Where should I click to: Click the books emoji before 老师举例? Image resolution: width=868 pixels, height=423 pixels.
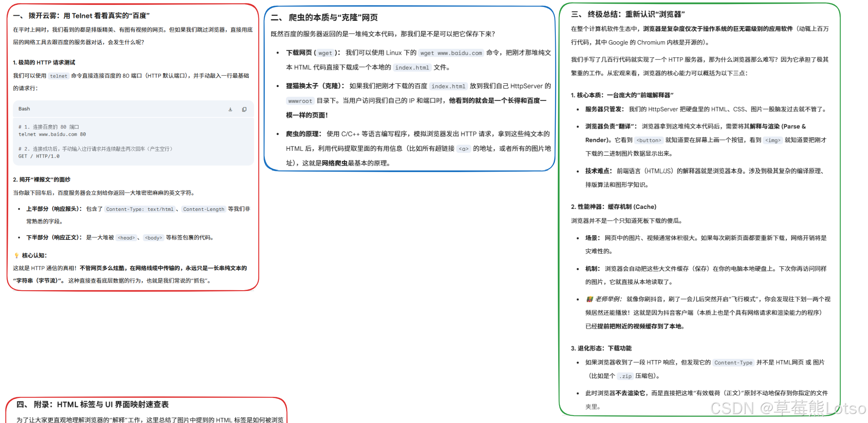pyautogui.click(x=589, y=299)
